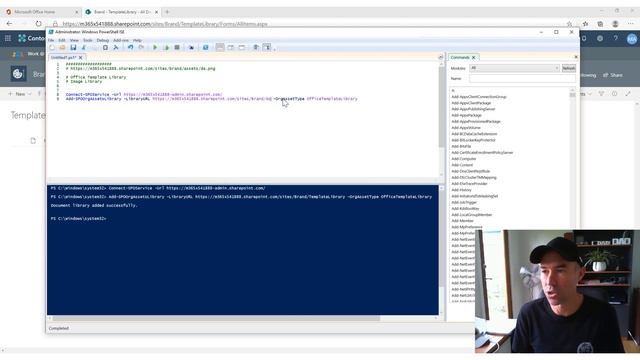
Task: Create a new script in PowerShell ISE
Action: click(52, 48)
